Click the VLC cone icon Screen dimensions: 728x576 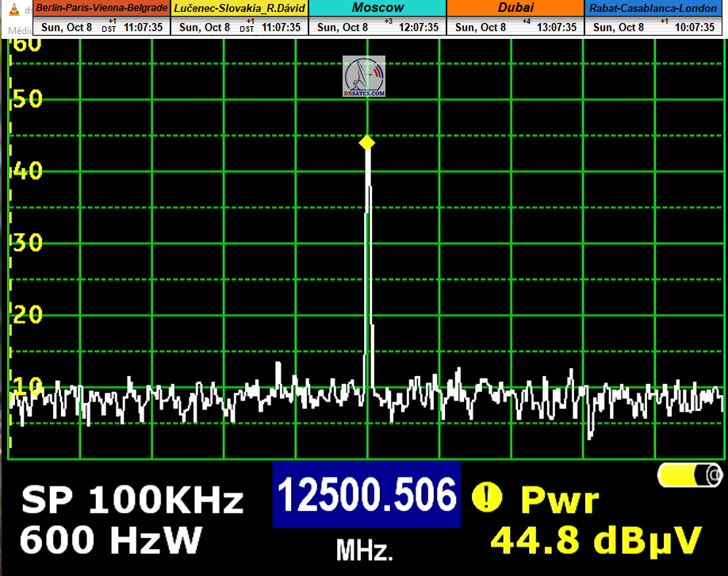tap(16, 10)
